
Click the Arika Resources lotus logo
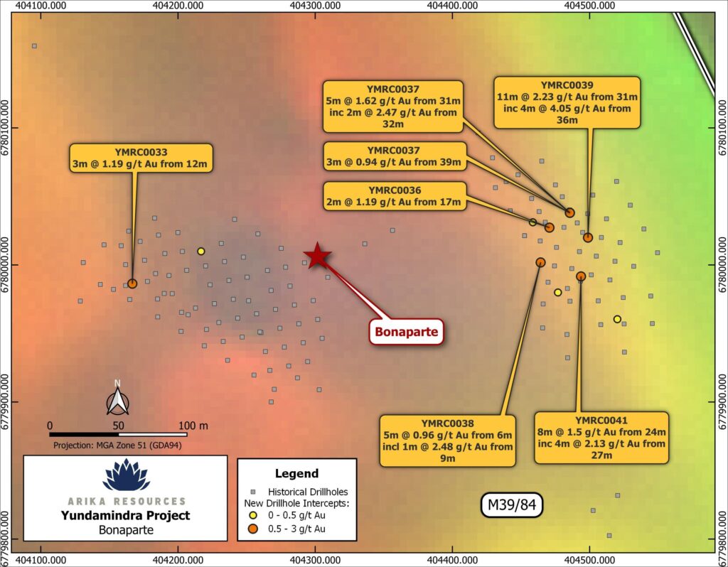pyautogui.click(x=126, y=475)
